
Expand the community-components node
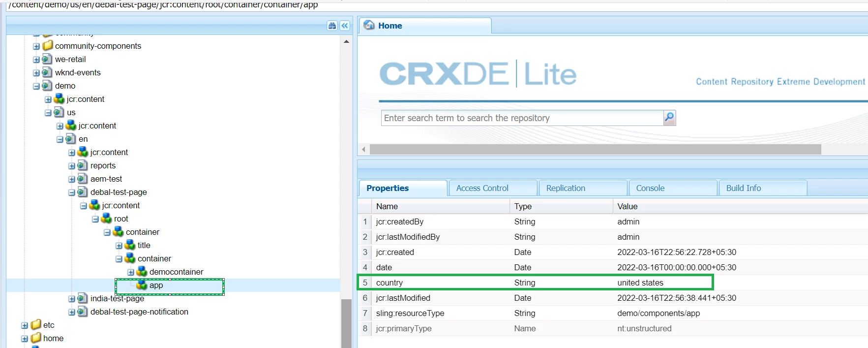pyautogui.click(x=36, y=46)
